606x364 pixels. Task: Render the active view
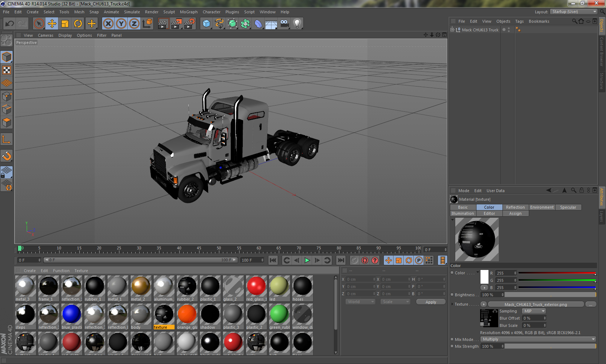(163, 24)
